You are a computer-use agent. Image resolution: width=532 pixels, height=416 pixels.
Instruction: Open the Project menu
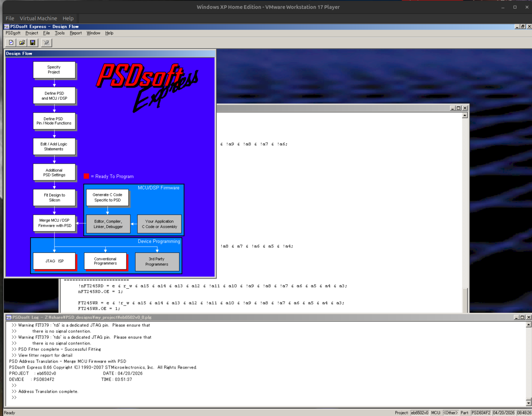[31, 33]
